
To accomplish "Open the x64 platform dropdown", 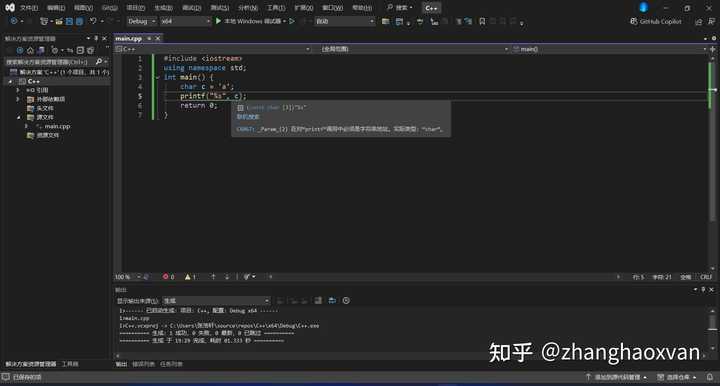I will [185, 21].
